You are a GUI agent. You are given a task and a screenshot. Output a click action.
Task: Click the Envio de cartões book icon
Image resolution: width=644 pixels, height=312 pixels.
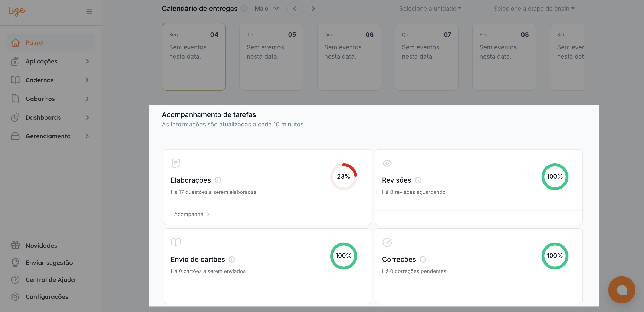[x=176, y=242]
